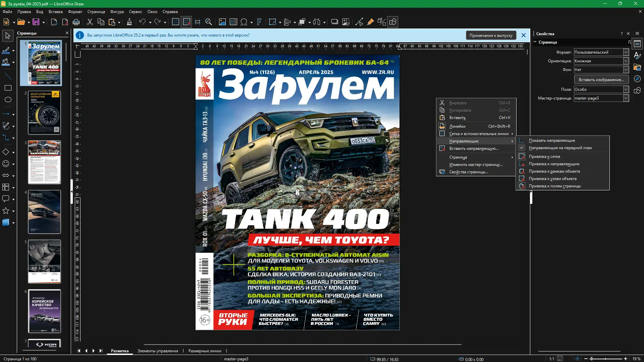Viewport: 644px width, 362px height.
Task: Open the Navigator sidebar panel icon
Action: [x=637, y=79]
